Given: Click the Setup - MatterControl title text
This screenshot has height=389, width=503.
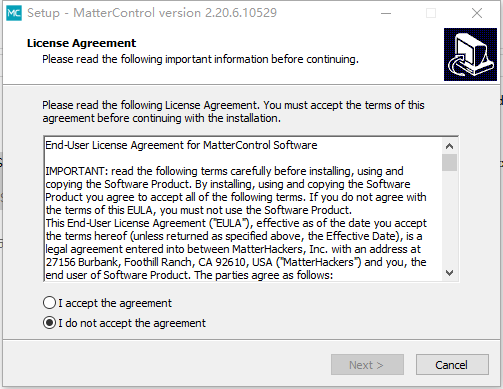Looking at the screenshot, I should point(152,13).
